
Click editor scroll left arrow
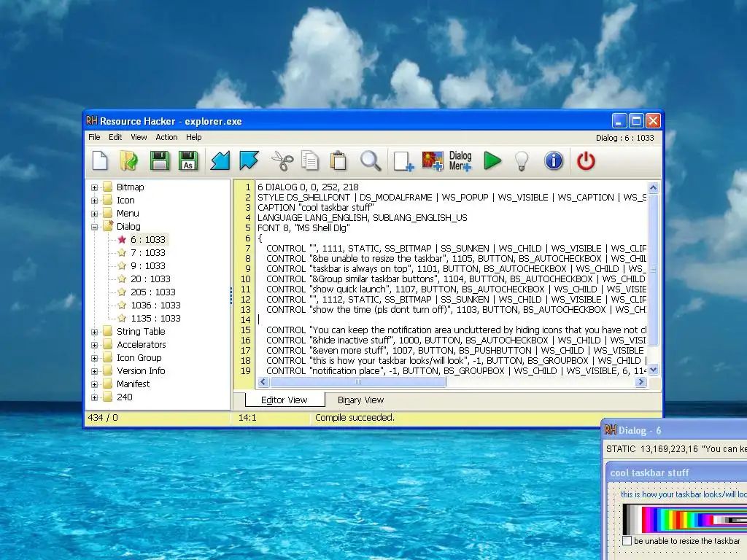tap(263, 382)
